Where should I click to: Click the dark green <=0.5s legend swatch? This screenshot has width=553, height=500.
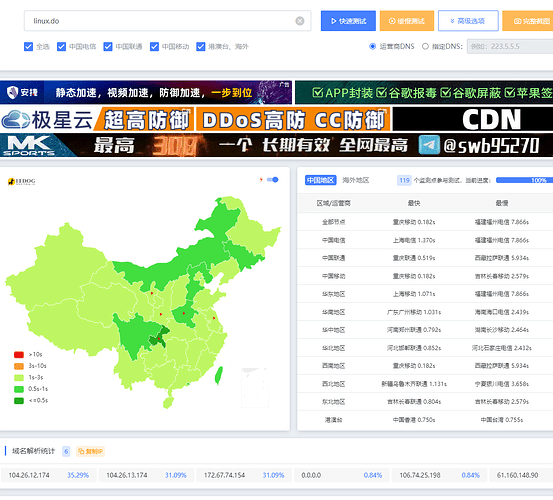[19, 401]
